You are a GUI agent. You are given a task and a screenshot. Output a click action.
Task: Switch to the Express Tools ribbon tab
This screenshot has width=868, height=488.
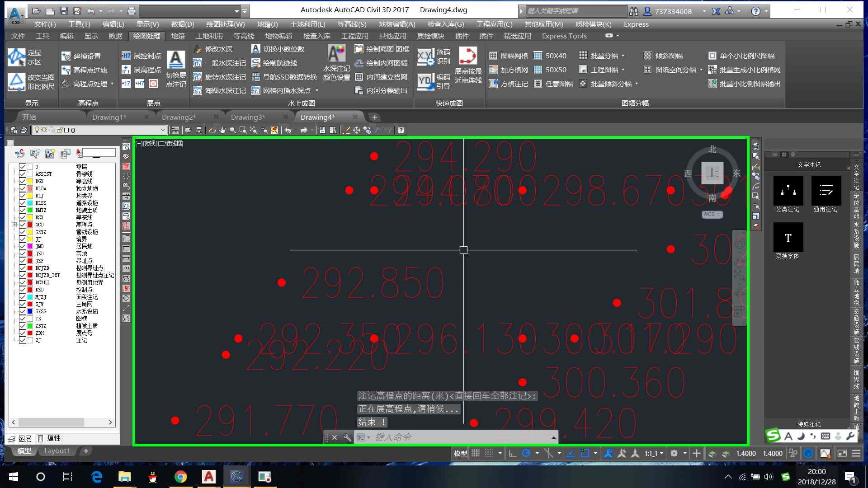pyautogui.click(x=564, y=36)
